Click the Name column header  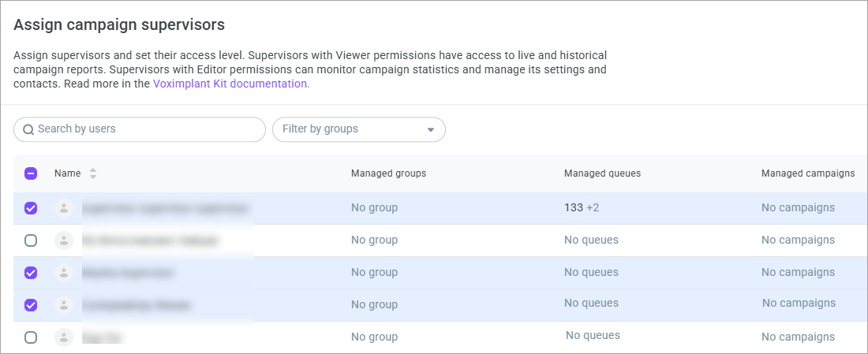68,173
